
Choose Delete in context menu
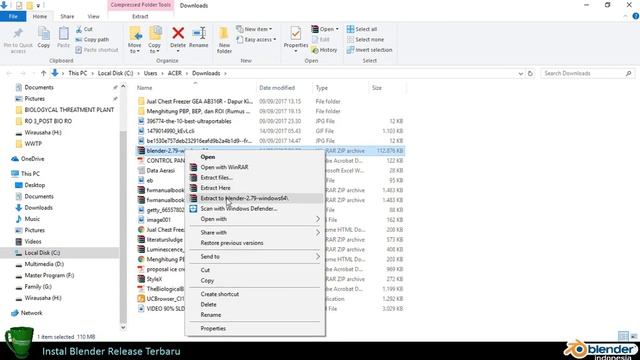(x=255, y=304)
